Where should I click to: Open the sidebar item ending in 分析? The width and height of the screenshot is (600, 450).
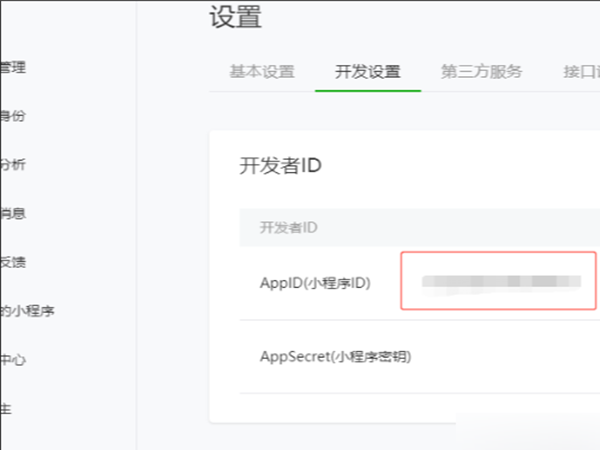[x=13, y=165]
